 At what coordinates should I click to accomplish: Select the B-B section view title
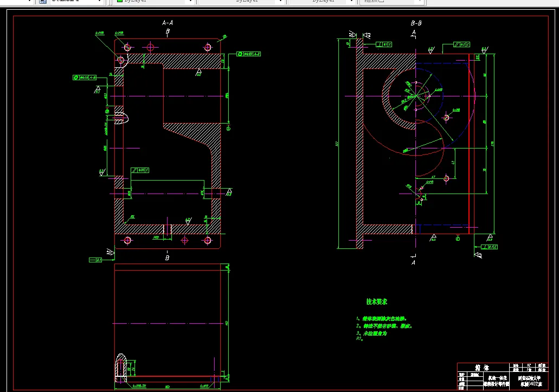point(416,23)
